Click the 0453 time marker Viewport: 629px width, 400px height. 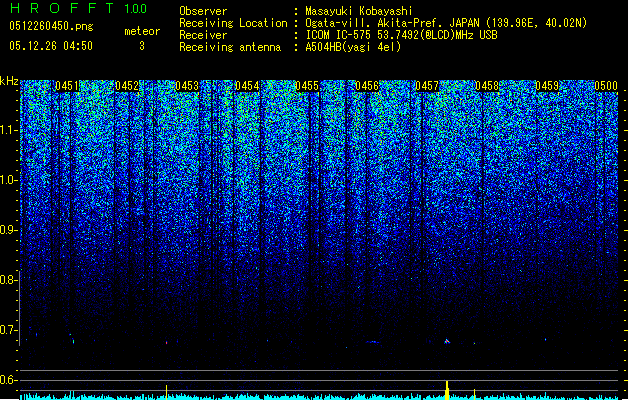(x=187, y=86)
